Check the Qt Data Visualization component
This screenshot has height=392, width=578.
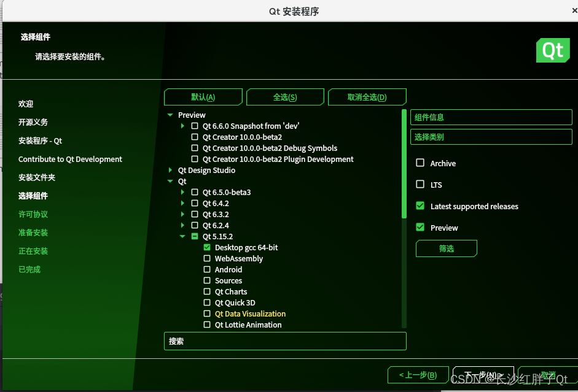click(x=207, y=313)
